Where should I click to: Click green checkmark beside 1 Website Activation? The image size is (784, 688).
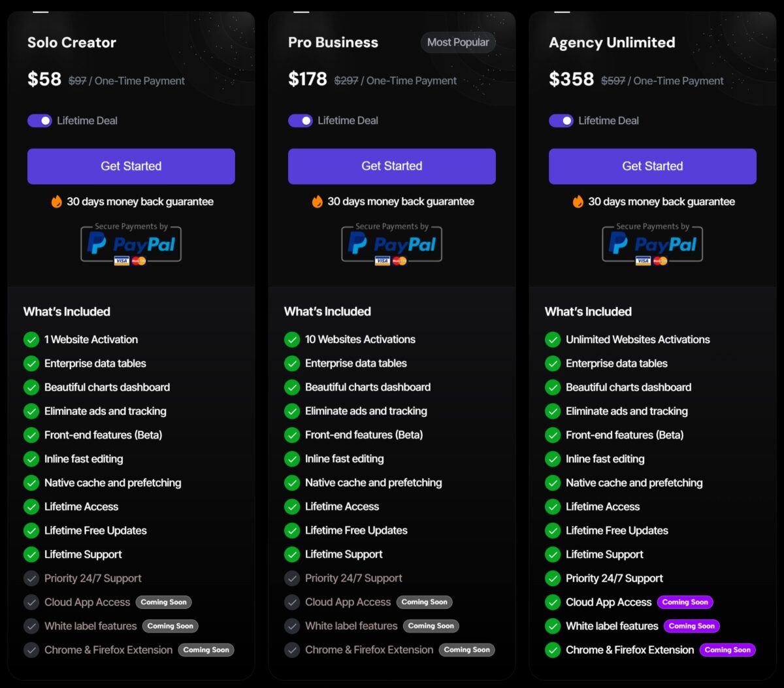(x=31, y=340)
